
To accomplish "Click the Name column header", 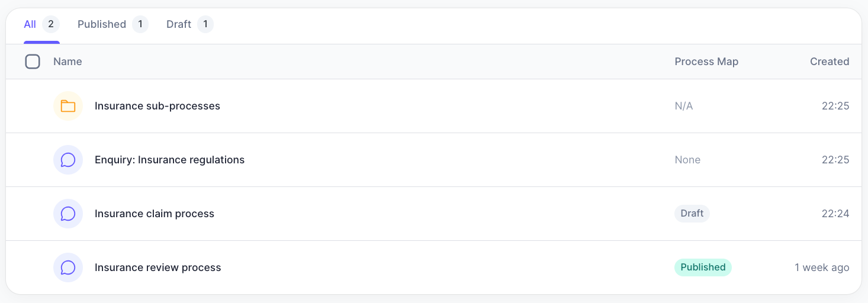I will tap(67, 62).
